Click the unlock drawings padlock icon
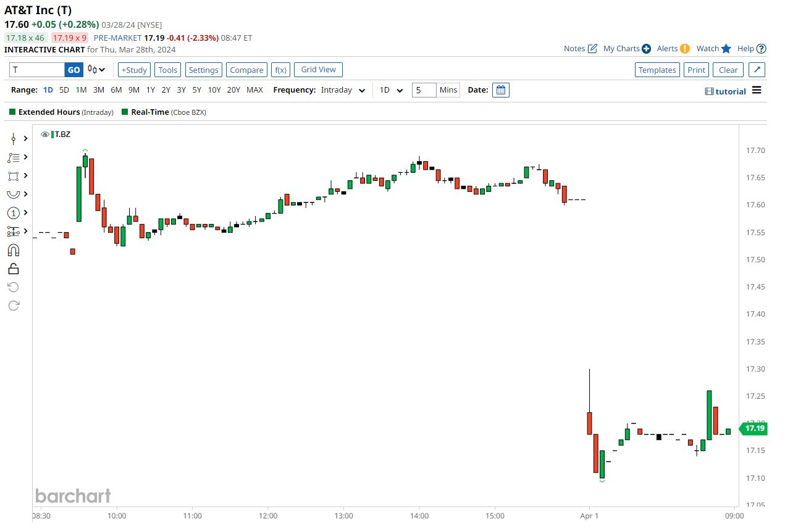The height and width of the screenshot is (532, 785). [x=14, y=268]
